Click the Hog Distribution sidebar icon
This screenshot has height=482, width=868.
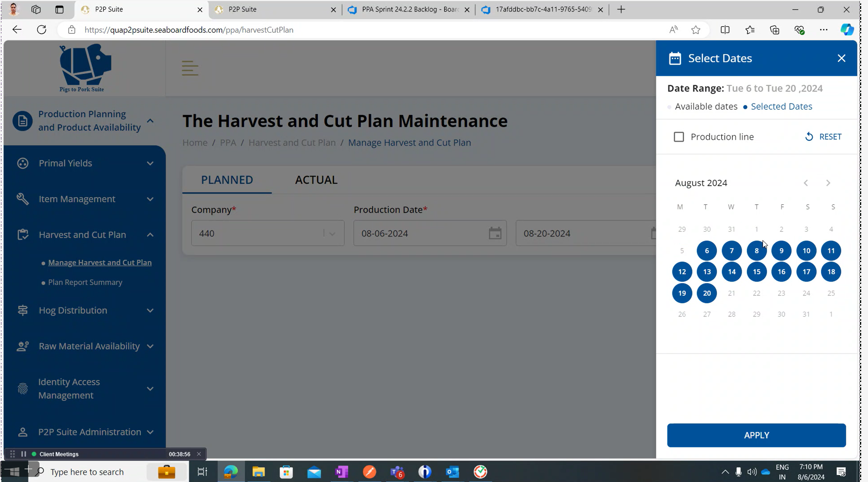tap(22, 310)
